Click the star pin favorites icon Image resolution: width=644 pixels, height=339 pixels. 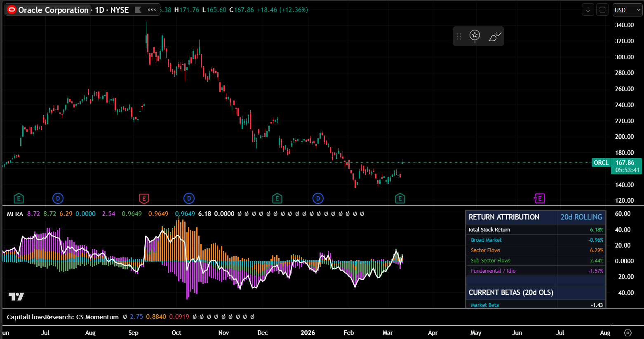coord(475,36)
